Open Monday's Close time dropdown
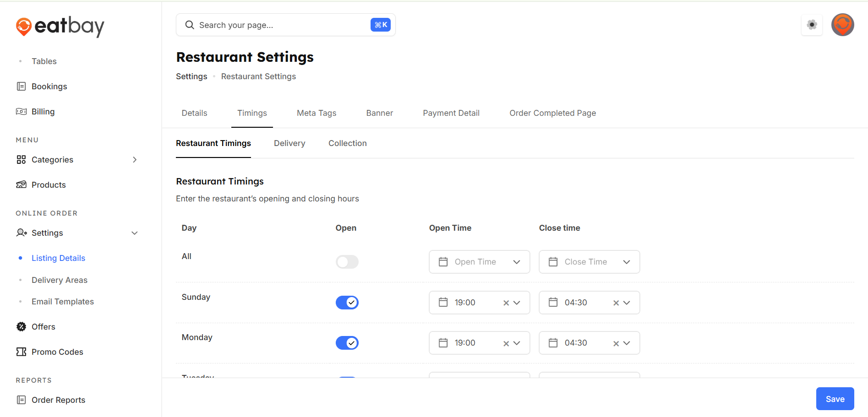The height and width of the screenshot is (417, 868). [x=627, y=343]
